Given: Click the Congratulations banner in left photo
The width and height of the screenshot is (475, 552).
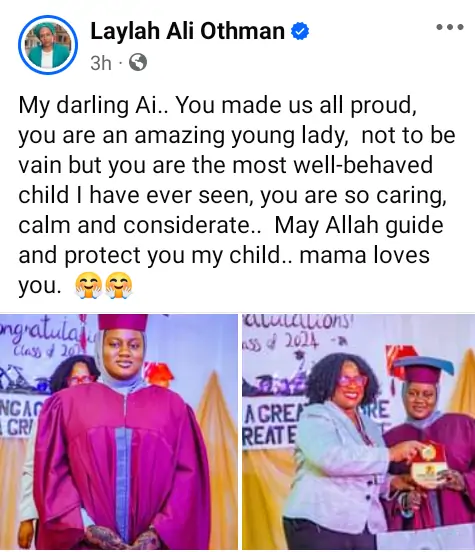Looking at the screenshot, I should pos(42,331).
